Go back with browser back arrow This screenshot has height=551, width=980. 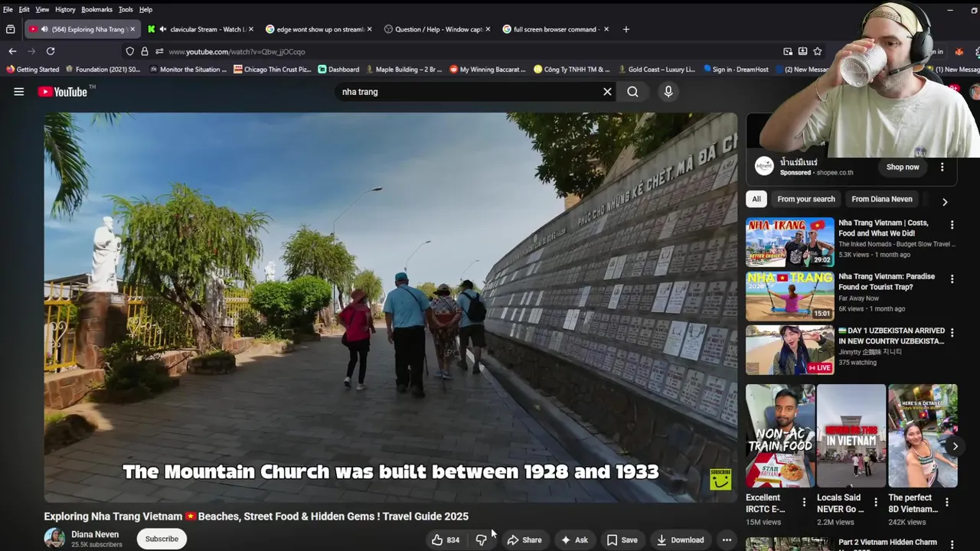(x=12, y=51)
